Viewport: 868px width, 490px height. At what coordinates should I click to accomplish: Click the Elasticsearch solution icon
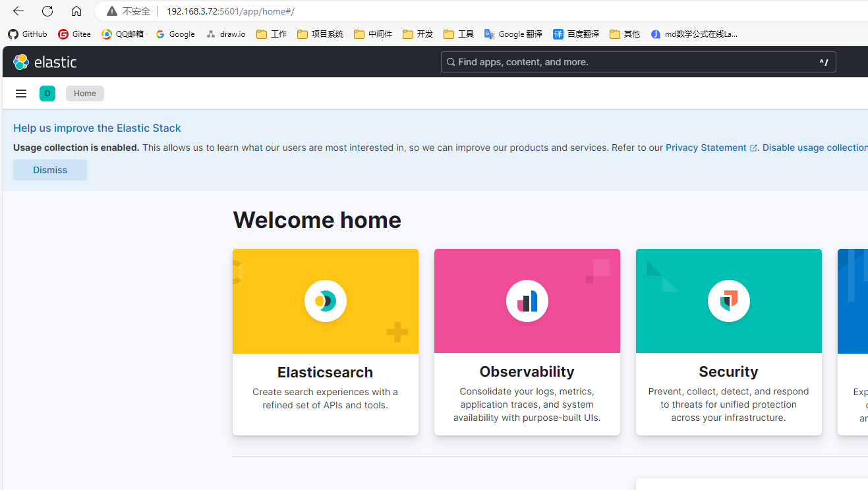(x=326, y=301)
